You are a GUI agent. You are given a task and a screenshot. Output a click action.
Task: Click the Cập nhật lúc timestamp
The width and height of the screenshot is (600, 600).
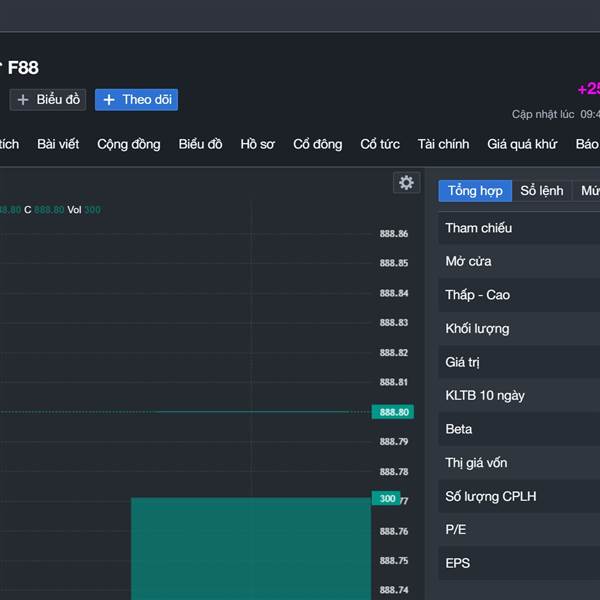(556, 114)
